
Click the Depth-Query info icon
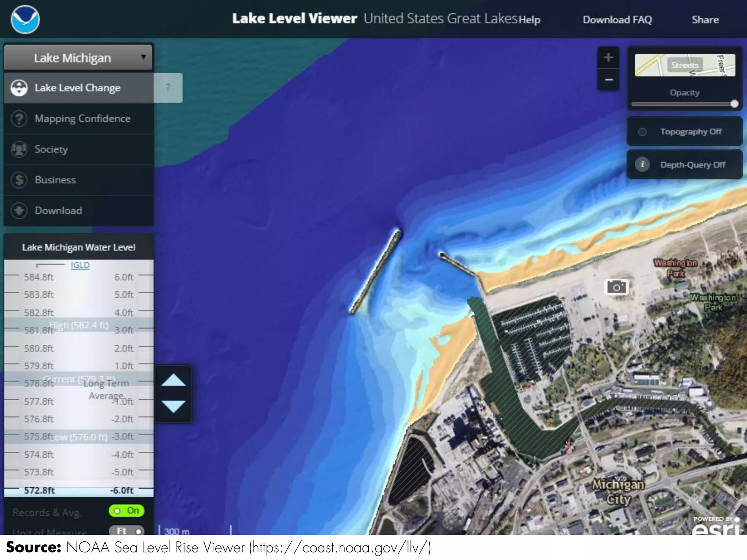[642, 164]
